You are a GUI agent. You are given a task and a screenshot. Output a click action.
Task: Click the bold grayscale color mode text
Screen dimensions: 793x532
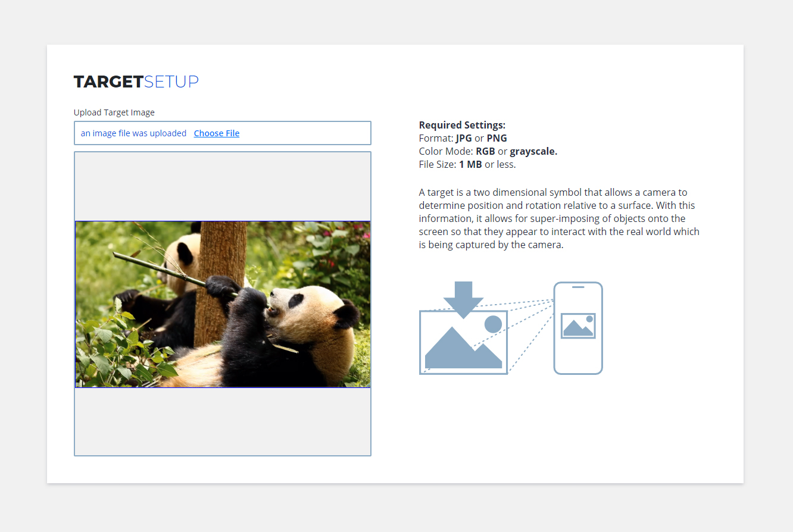click(533, 151)
